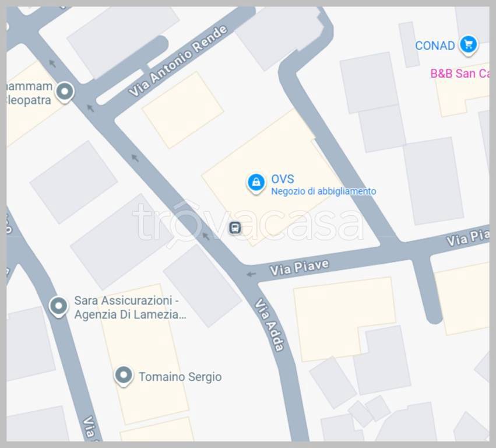The image size is (496, 448).
Task: Select the OVS shopping bag pin
Action: [x=256, y=184]
